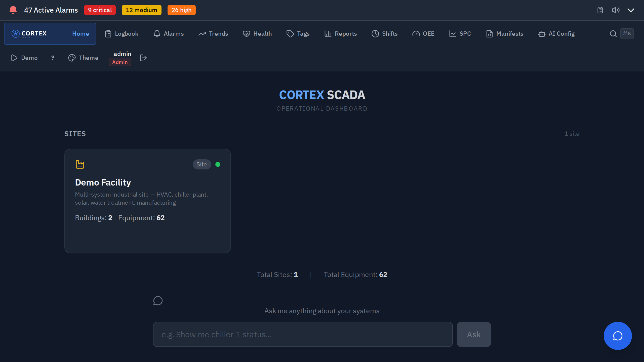Viewport: 644px width, 362px height.
Task: Open the Reports section
Action: (x=340, y=33)
